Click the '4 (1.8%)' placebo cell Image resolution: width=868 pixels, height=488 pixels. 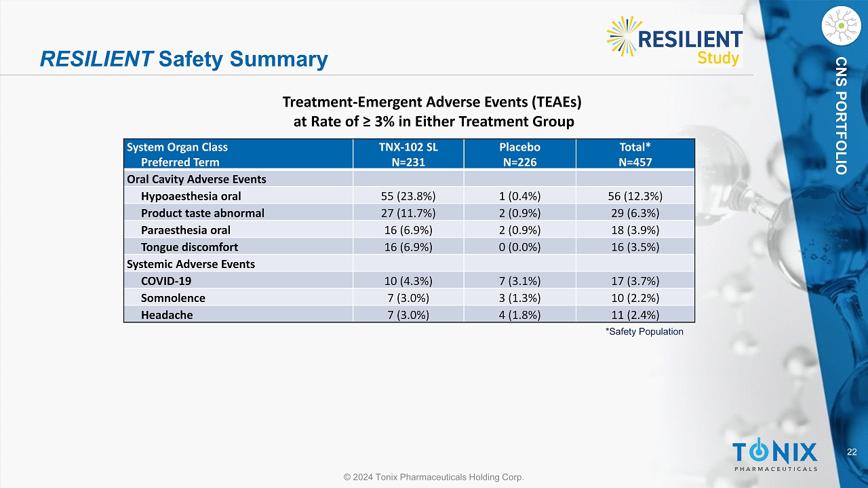click(x=520, y=315)
